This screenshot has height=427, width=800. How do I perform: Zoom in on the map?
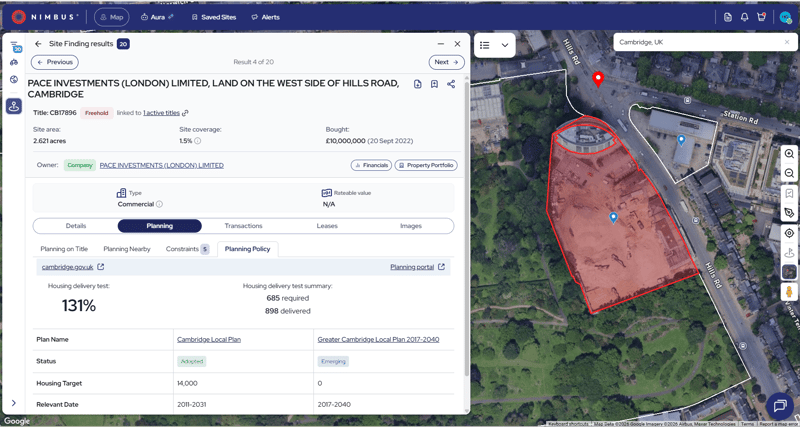click(x=789, y=154)
